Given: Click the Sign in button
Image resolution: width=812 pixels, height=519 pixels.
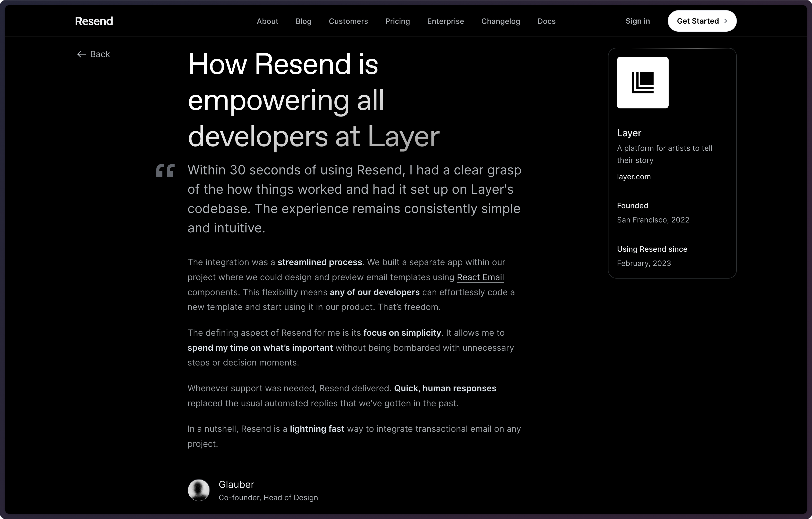Looking at the screenshot, I should [x=638, y=21].
